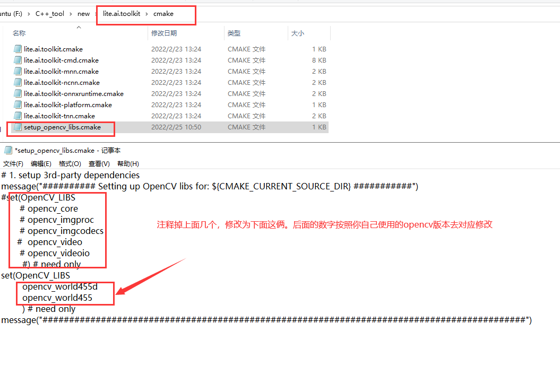Place cursor on '# opencv_imgproc' line
This screenshot has width=560, height=392.
(56, 220)
